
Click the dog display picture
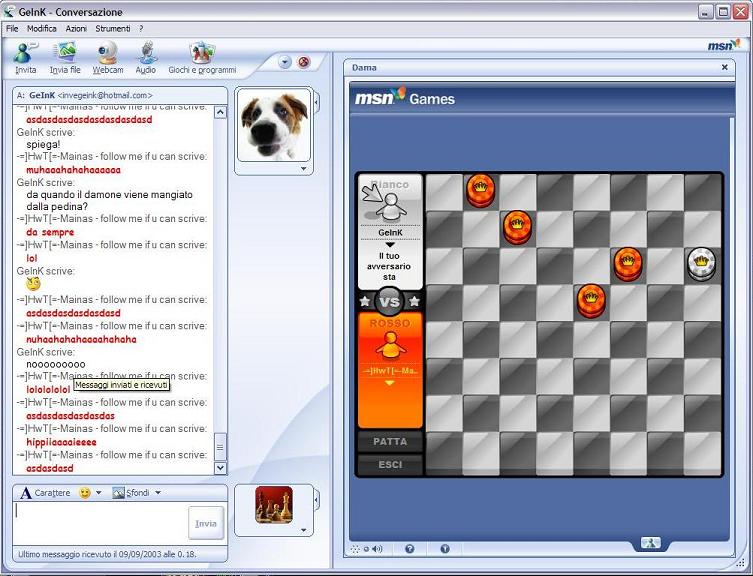pyautogui.click(x=274, y=126)
